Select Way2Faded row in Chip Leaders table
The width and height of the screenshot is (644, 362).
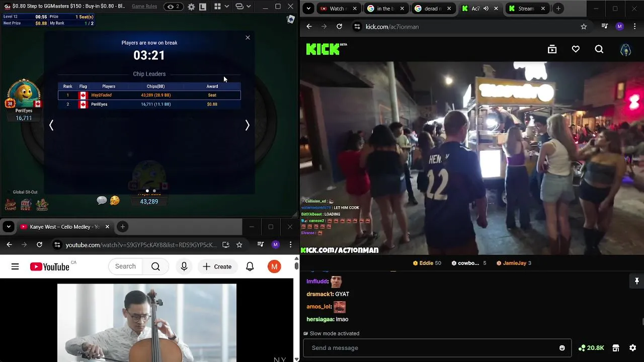pos(149,95)
